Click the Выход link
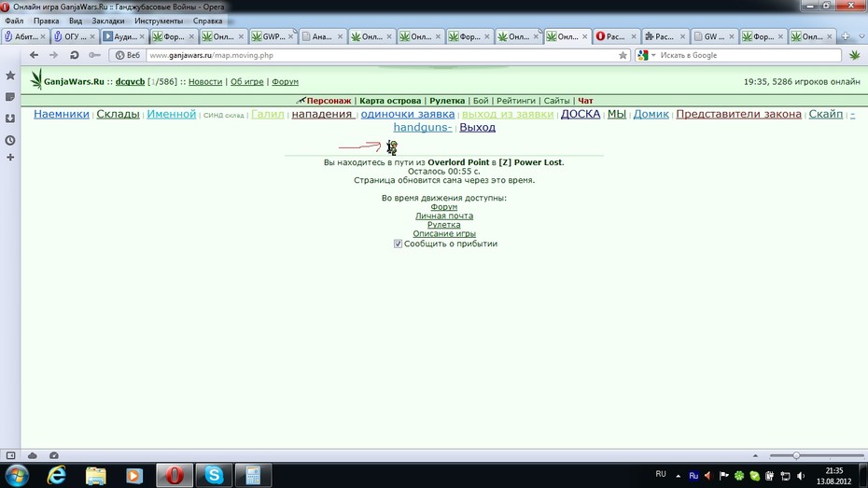Image resolution: width=868 pixels, height=488 pixels. (477, 127)
